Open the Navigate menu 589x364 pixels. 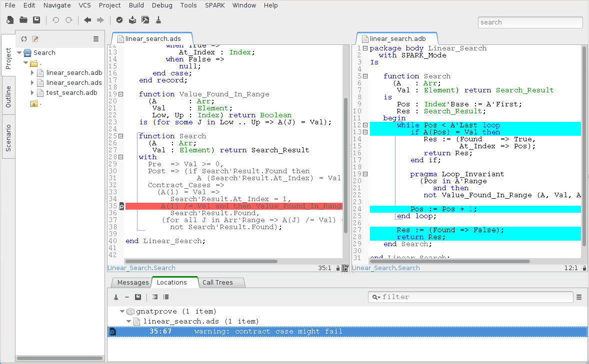[57, 5]
